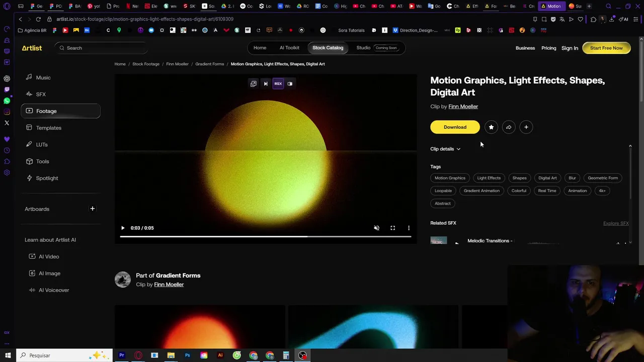Viewport: 644px width, 362px height.
Task: Select the Light Effects tag
Action: (x=489, y=178)
